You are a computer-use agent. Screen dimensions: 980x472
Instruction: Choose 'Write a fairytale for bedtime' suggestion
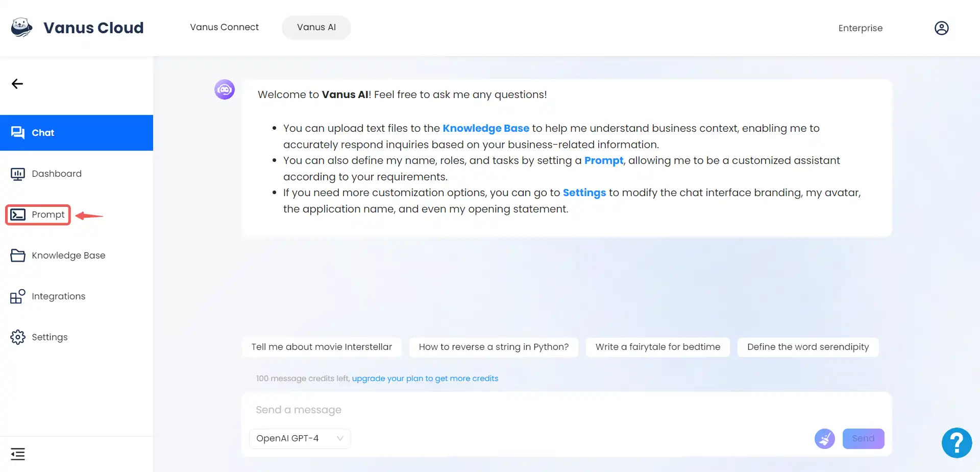point(658,347)
